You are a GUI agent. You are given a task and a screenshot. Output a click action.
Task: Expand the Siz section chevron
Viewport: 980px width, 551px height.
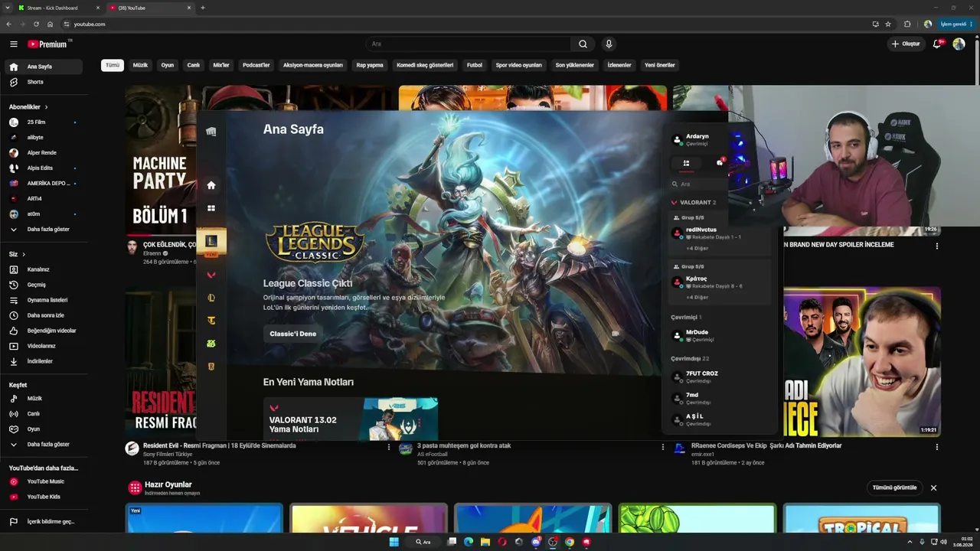coord(24,254)
